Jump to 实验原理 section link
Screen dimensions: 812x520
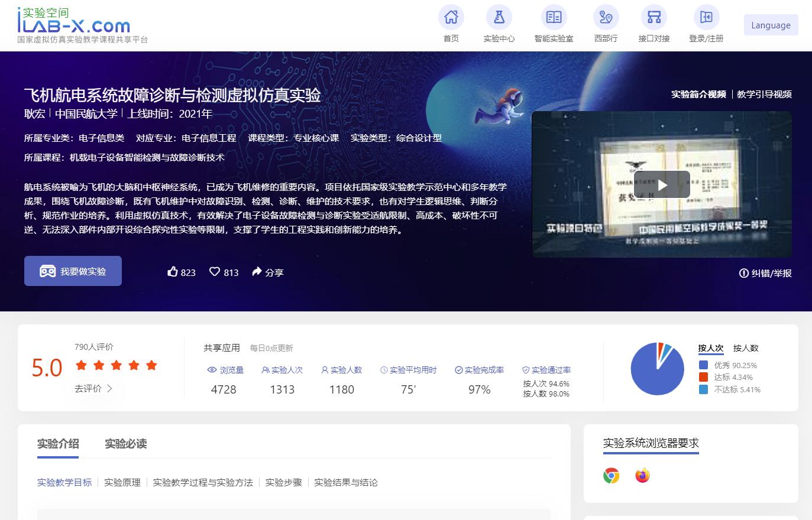click(122, 482)
